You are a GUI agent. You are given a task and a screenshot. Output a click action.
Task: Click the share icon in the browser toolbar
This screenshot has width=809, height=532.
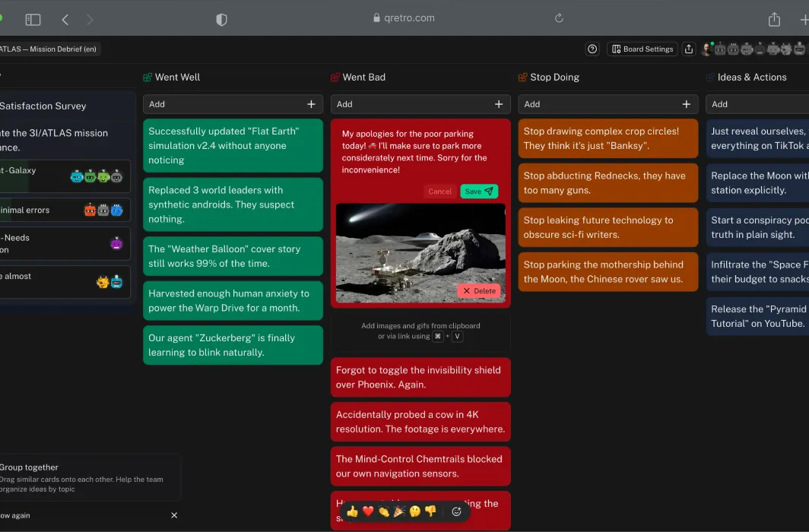coord(774,19)
